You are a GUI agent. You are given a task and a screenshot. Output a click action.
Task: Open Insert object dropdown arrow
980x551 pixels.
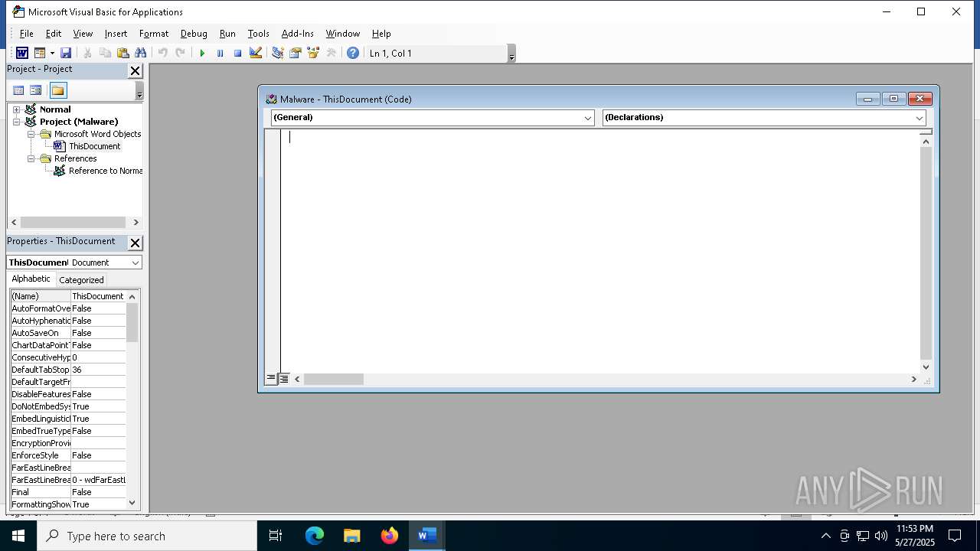52,53
